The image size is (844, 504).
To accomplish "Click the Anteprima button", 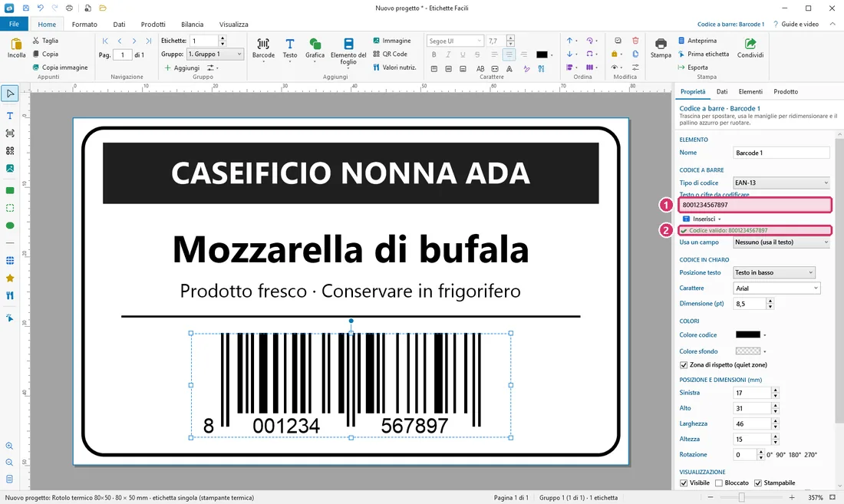I will tap(697, 41).
